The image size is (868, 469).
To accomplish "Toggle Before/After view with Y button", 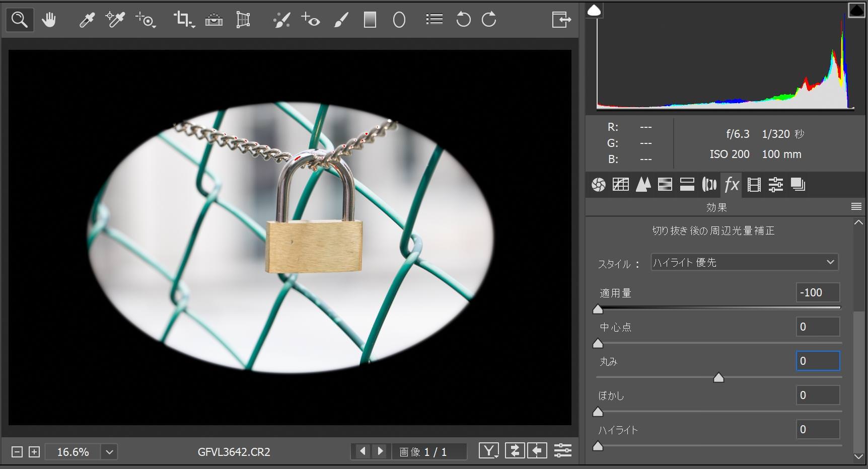I will coord(488,451).
